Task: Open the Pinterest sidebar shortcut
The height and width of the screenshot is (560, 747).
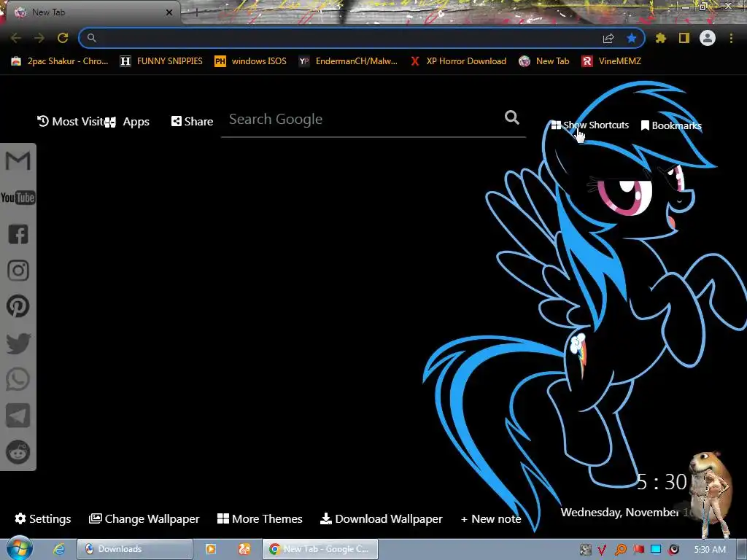Action: coord(18,306)
